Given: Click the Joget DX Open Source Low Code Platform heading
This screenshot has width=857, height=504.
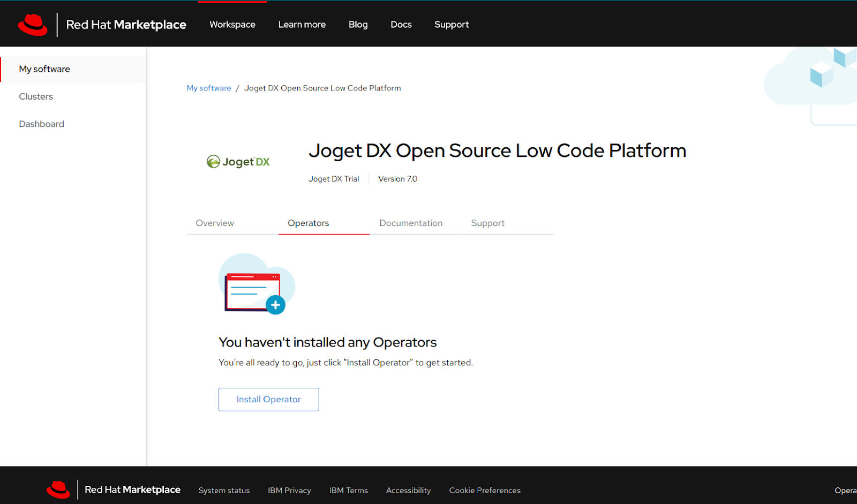Looking at the screenshot, I should (x=498, y=151).
